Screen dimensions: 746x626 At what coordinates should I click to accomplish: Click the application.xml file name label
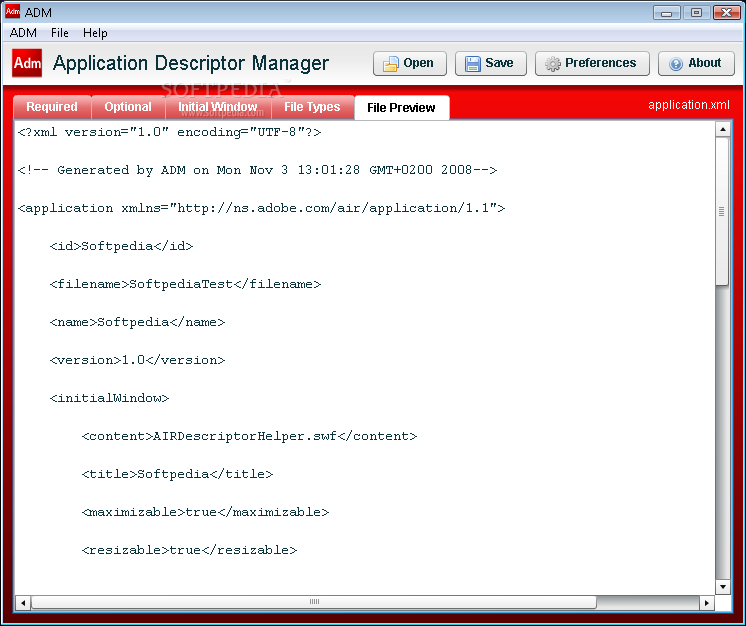click(688, 105)
